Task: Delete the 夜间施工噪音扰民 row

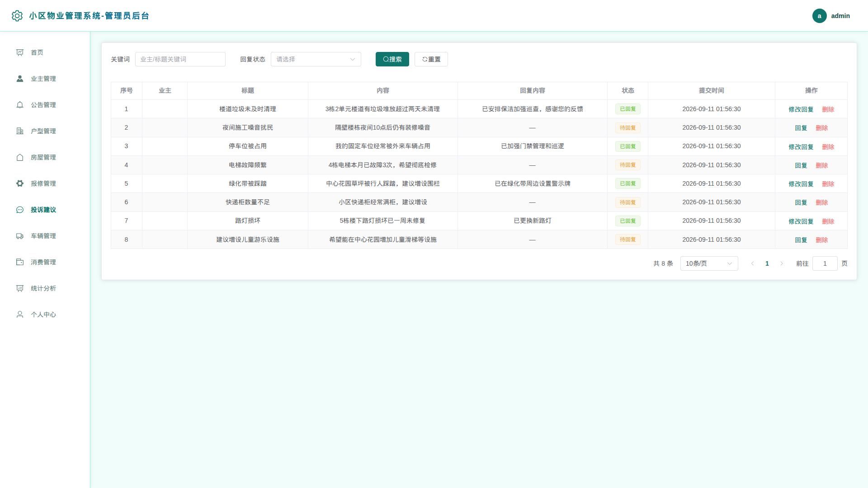Action: [x=821, y=128]
